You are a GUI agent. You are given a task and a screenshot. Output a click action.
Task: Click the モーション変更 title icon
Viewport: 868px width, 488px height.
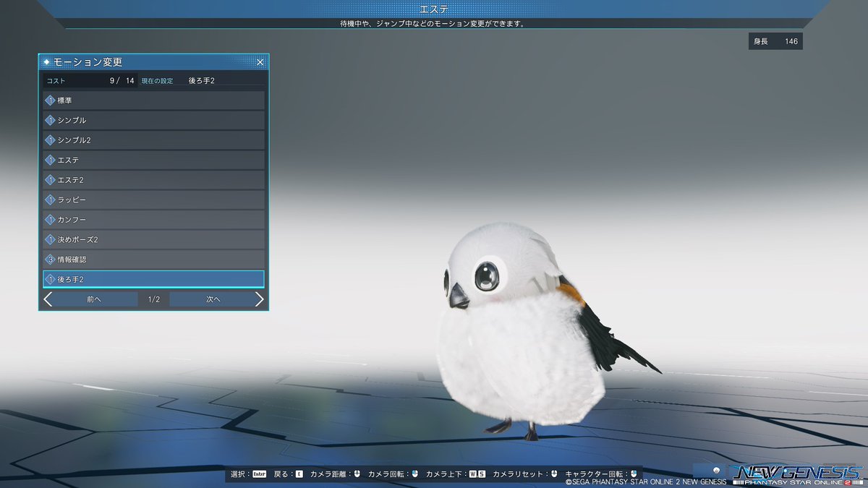click(x=47, y=63)
